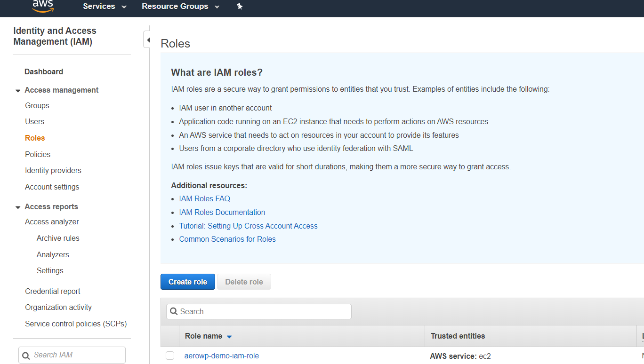Open the IAM Dashboard

pos(44,71)
